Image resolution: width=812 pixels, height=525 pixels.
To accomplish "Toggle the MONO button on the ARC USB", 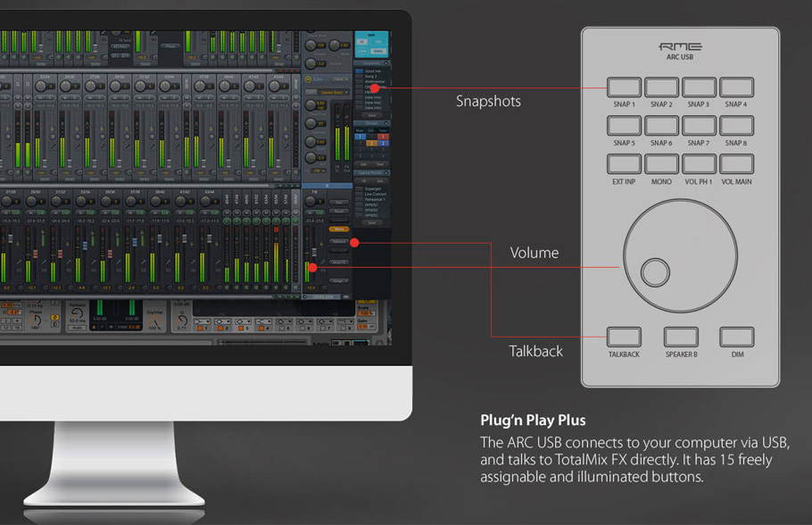I will 661,163.
